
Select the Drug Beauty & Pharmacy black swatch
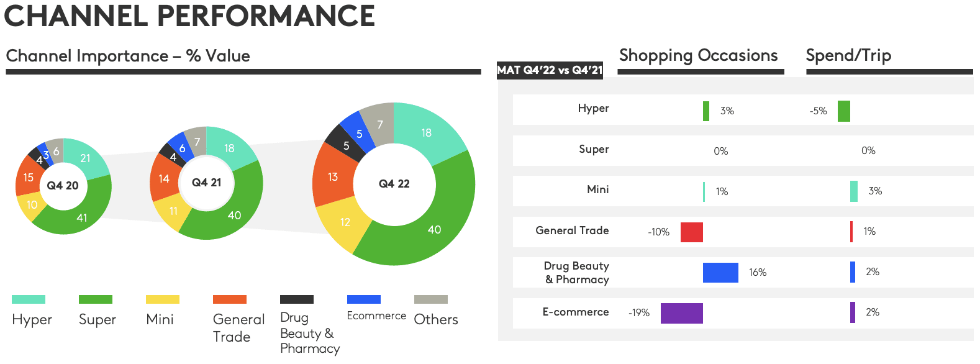click(x=297, y=299)
